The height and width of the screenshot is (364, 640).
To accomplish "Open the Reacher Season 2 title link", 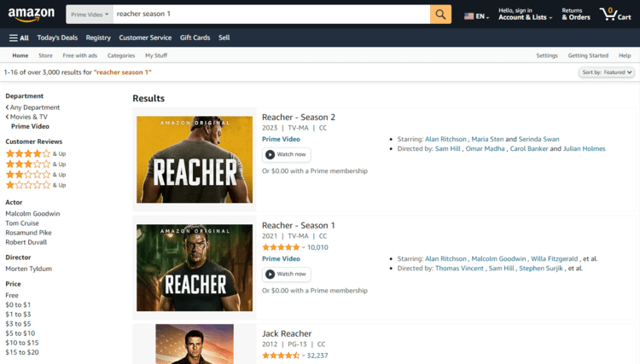I will 299,118.
